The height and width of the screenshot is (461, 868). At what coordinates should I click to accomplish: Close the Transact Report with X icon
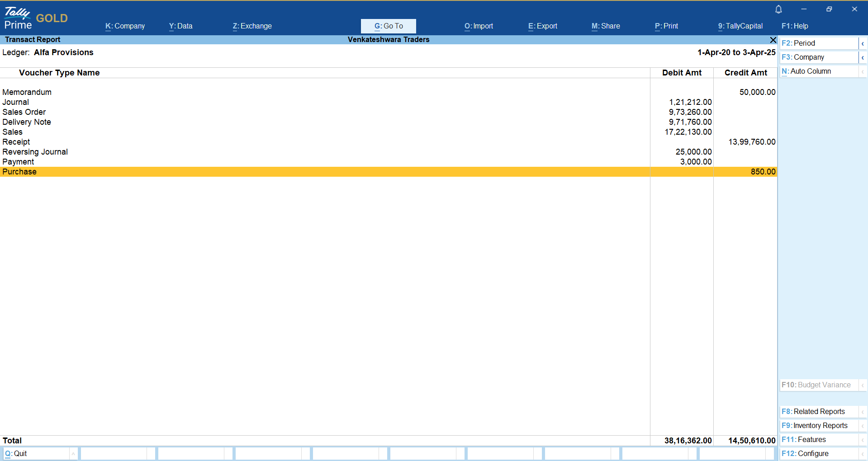click(x=773, y=40)
